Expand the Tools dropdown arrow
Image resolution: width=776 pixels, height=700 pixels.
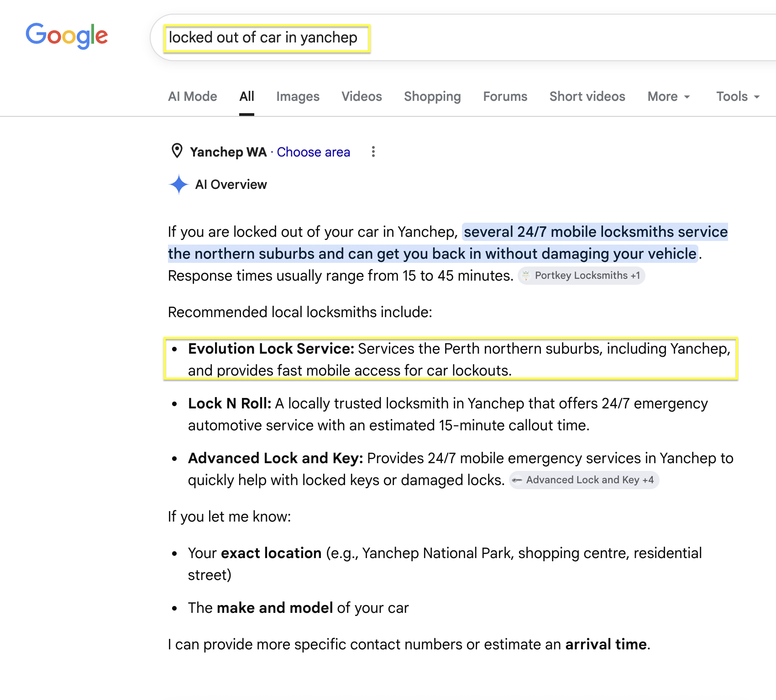pos(757,97)
